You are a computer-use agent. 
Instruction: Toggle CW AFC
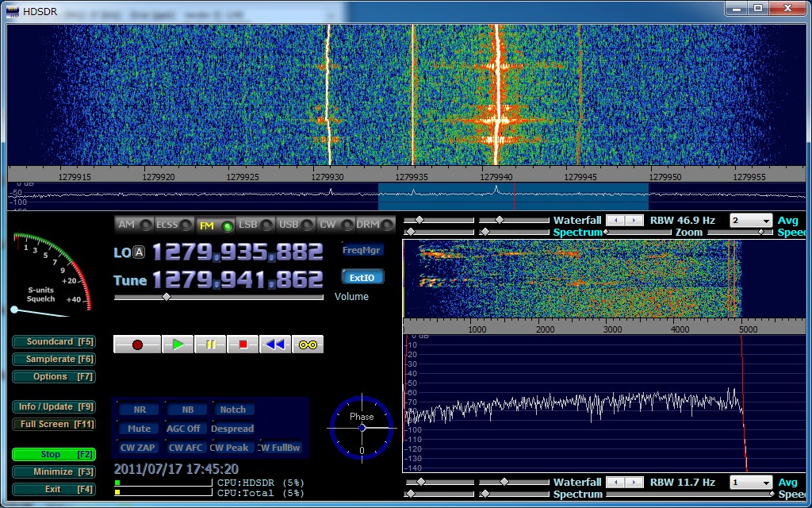[x=185, y=448]
